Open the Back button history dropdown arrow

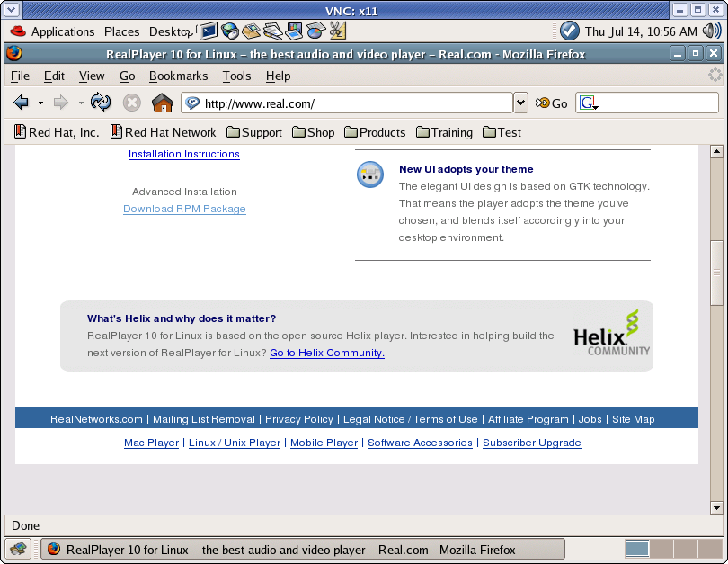pos(40,103)
